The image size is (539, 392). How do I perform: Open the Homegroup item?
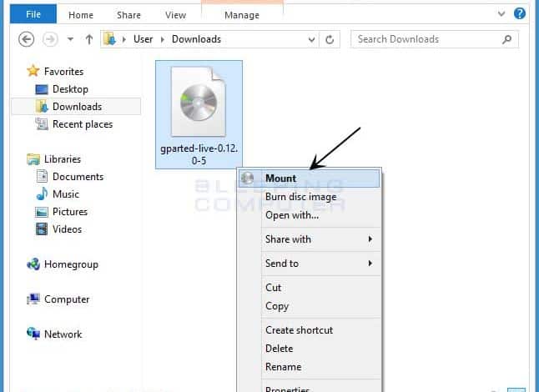(71, 264)
